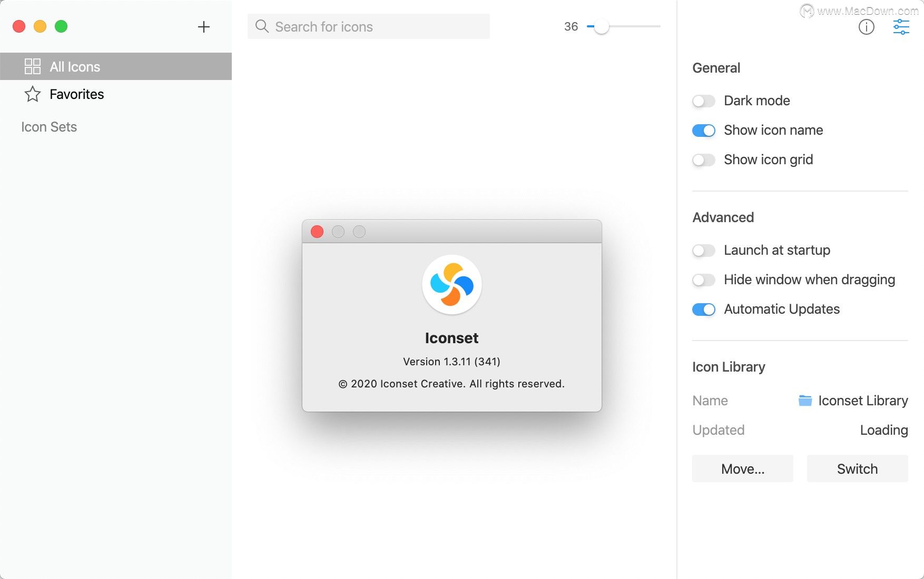Click the settings sliders icon
The image size is (924, 579).
pos(901,27)
